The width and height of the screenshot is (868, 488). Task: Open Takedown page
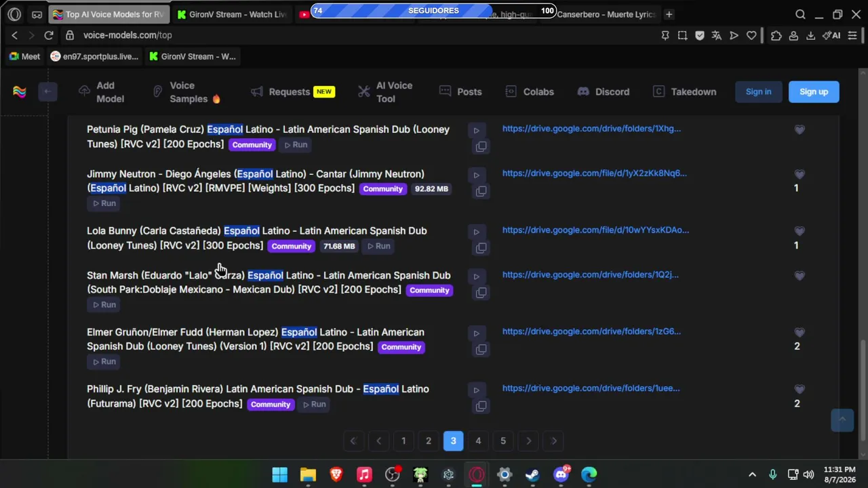[x=684, y=91]
